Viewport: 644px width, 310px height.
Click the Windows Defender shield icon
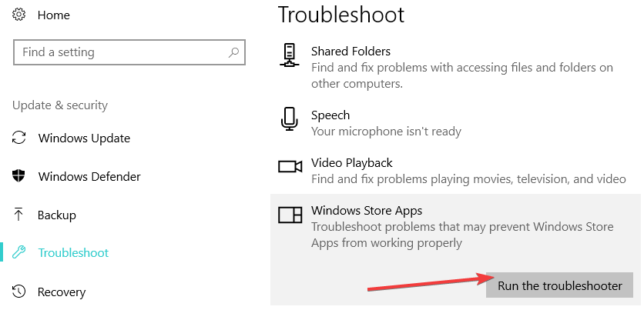coord(19,176)
